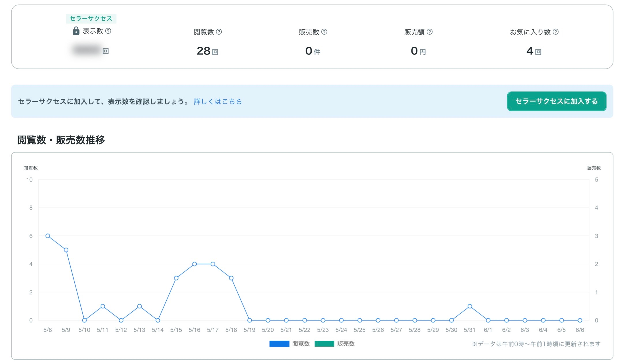
Task: Select the 5/11 data point on chart
Action: [103, 306]
